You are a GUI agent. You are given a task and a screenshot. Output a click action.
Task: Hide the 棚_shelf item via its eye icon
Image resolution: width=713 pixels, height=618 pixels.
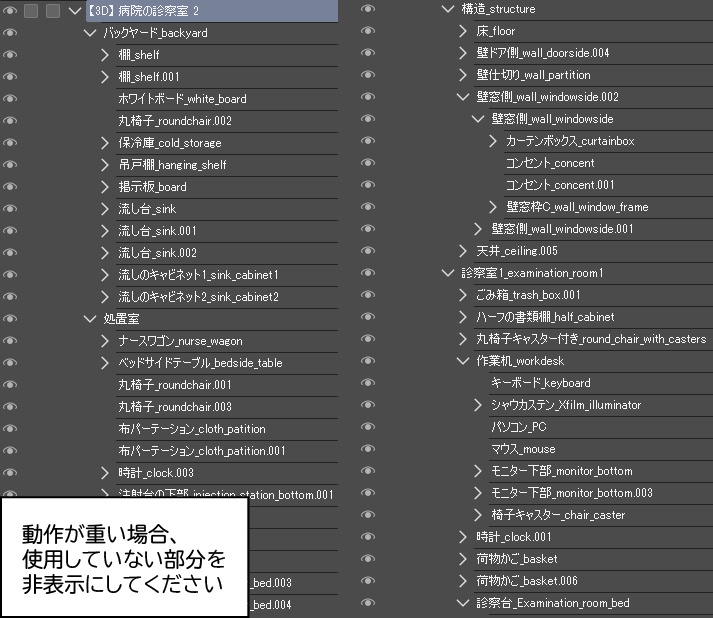10,55
